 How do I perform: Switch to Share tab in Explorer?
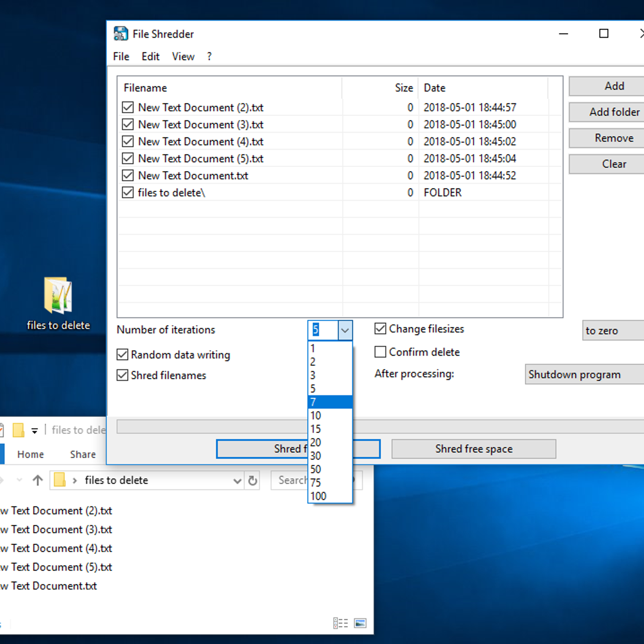pos(83,454)
